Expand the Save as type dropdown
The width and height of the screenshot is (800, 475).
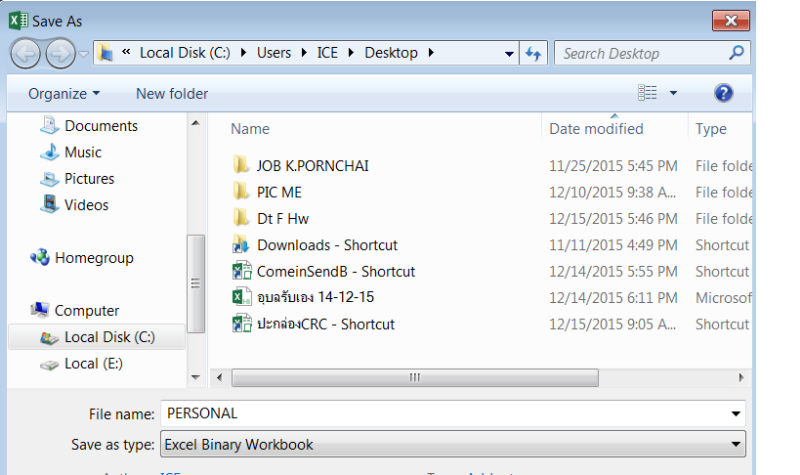(x=737, y=444)
